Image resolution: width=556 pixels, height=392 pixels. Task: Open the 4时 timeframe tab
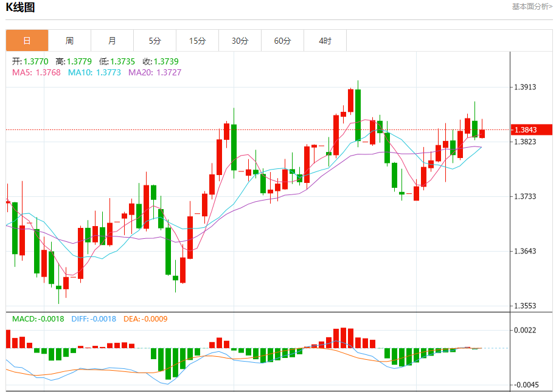click(x=325, y=41)
